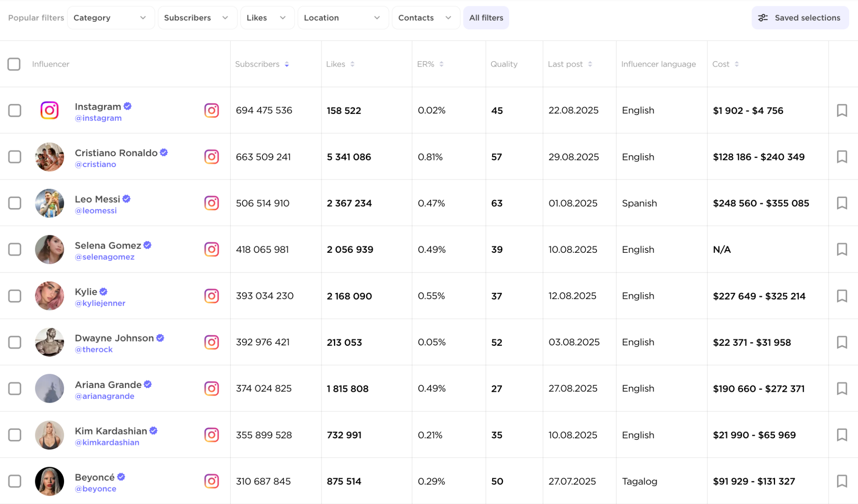Sort the list by Cost
The width and height of the screenshot is (858, 504).
click(737, 64)
